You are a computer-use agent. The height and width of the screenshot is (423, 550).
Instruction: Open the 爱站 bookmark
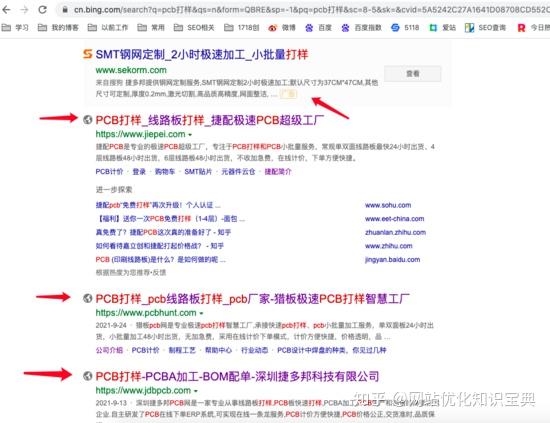tap(443, 28)
